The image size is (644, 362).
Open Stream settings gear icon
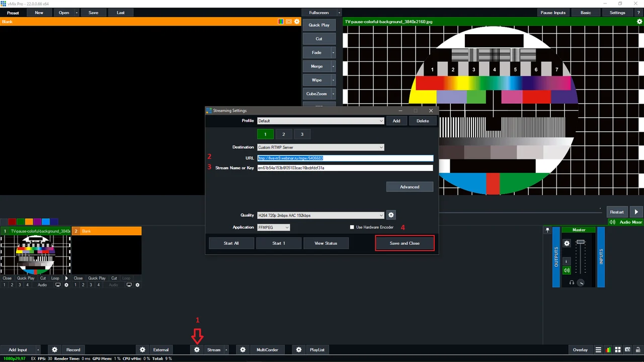tap(197, 350)
